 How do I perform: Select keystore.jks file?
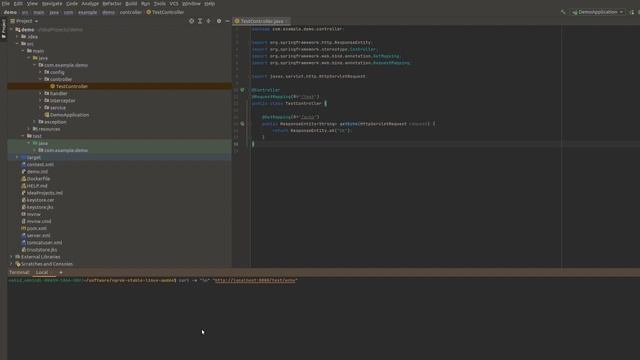(x=37, y=207)
